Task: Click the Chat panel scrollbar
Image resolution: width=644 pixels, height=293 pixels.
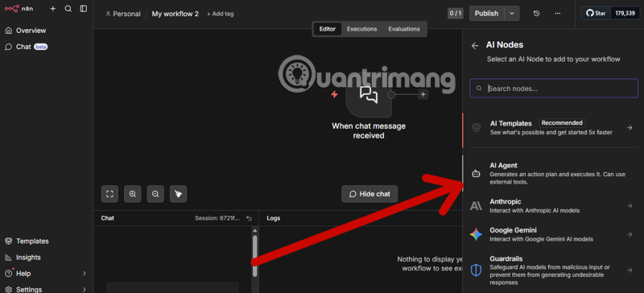Action: pyautogui.click(x=254, y=255)
